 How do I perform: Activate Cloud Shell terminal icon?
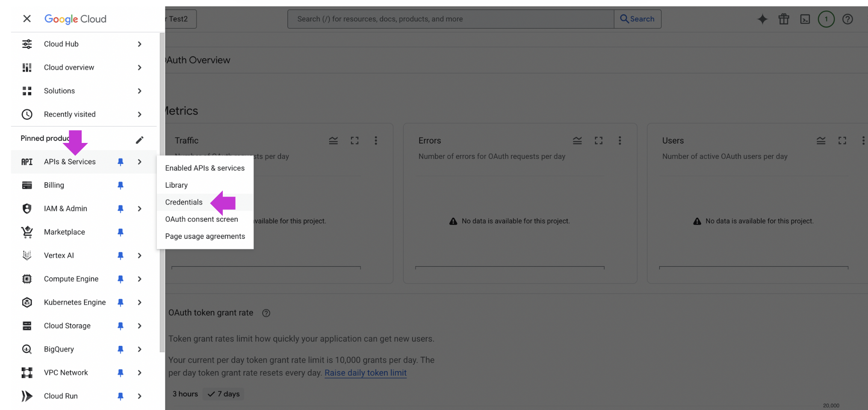point(805,19)
